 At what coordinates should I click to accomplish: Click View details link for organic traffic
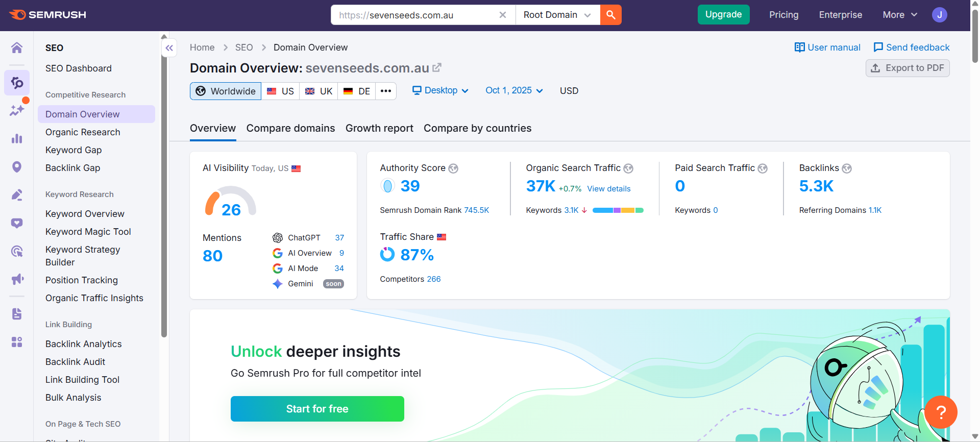(x=608, y=189)
